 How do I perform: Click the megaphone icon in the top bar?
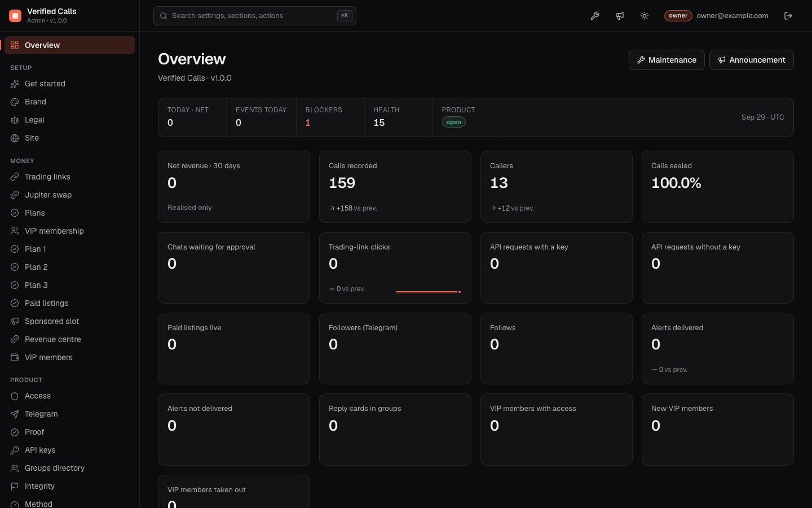point(620,16)
